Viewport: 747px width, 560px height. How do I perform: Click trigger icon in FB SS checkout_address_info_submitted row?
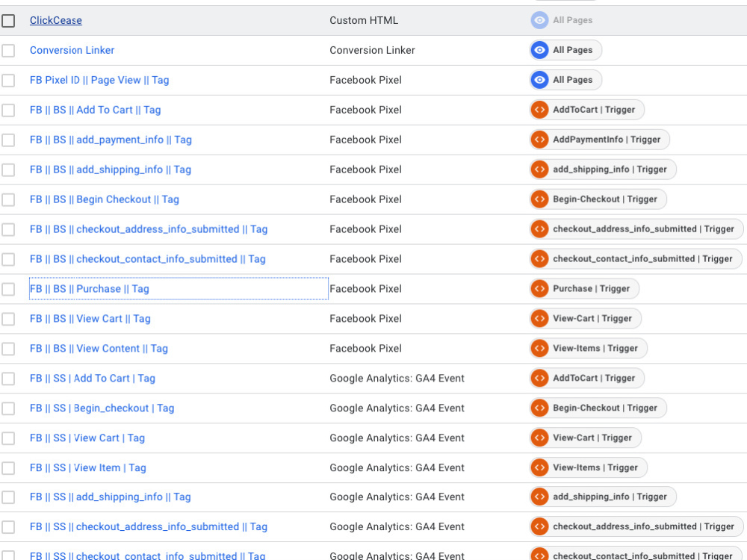(x=539, y=526)
